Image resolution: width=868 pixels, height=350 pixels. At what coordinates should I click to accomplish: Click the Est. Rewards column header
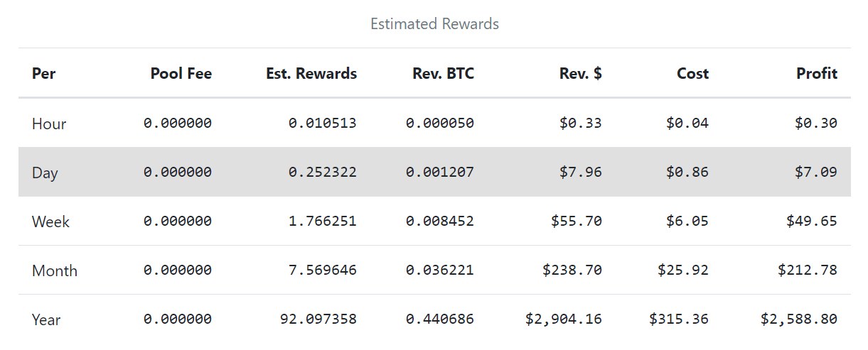(311, 73)
